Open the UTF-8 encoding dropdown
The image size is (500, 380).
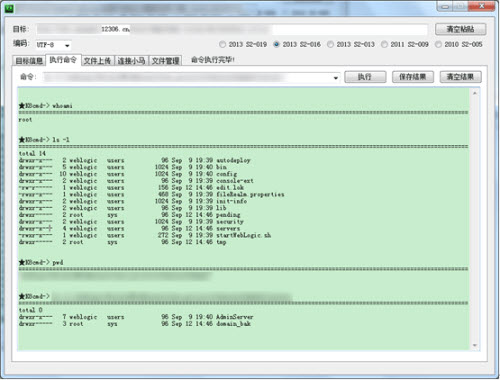click(x=53, y=45)
